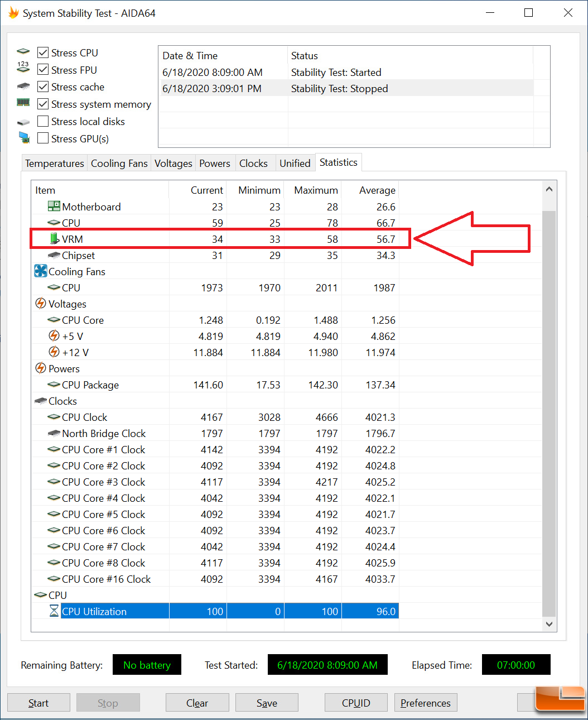Select the CPU Package row label
588x720 pixels.
click(x=90, y=385)
